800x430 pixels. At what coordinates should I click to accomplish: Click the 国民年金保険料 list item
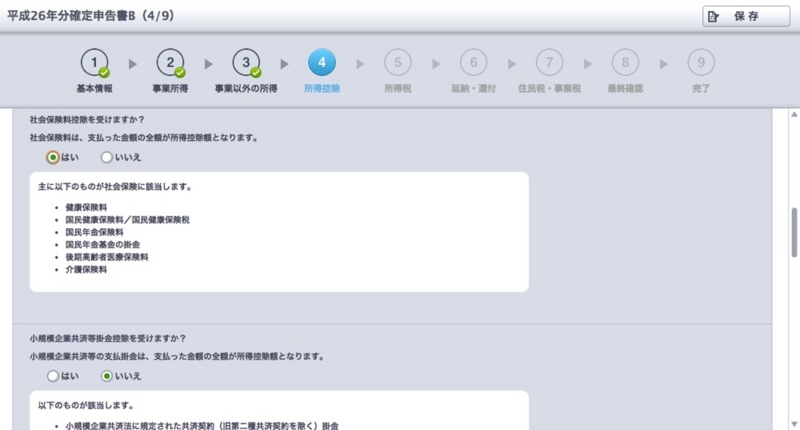click(94, 232)
